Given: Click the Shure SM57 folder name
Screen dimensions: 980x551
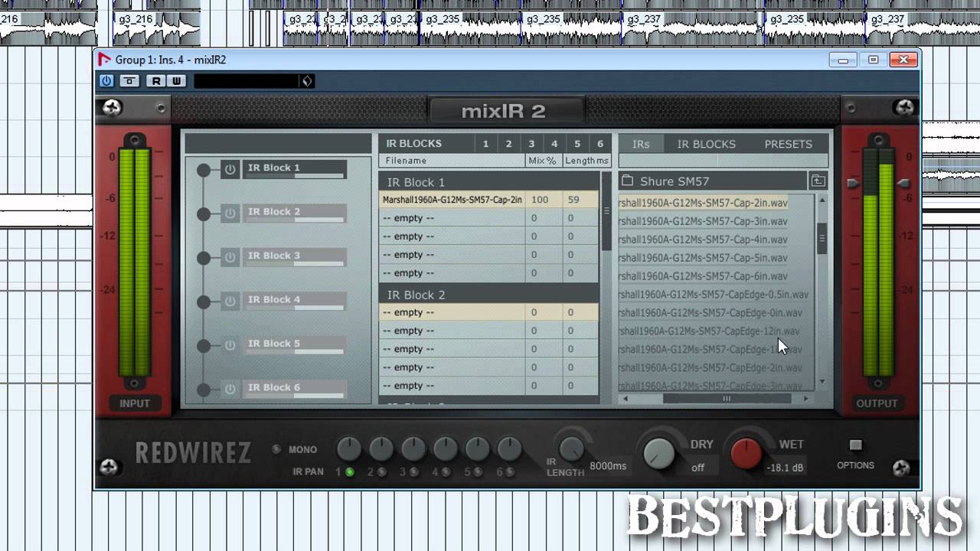Looking at the screenshot, I should pos(675,181).
